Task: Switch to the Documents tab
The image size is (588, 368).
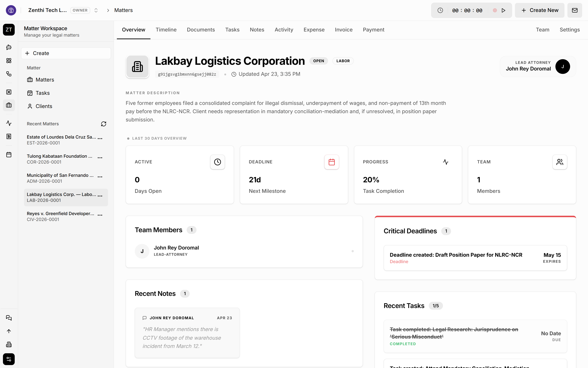Action: click(201, 30)
